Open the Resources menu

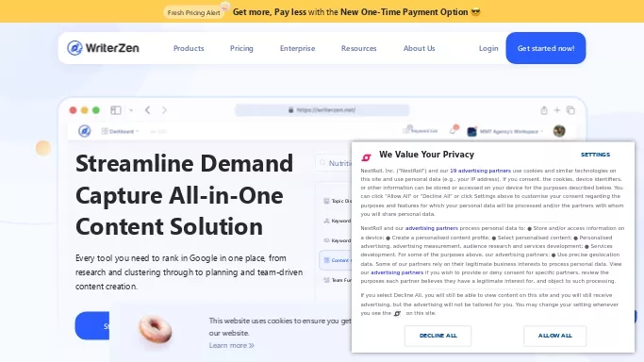point(358,48)
